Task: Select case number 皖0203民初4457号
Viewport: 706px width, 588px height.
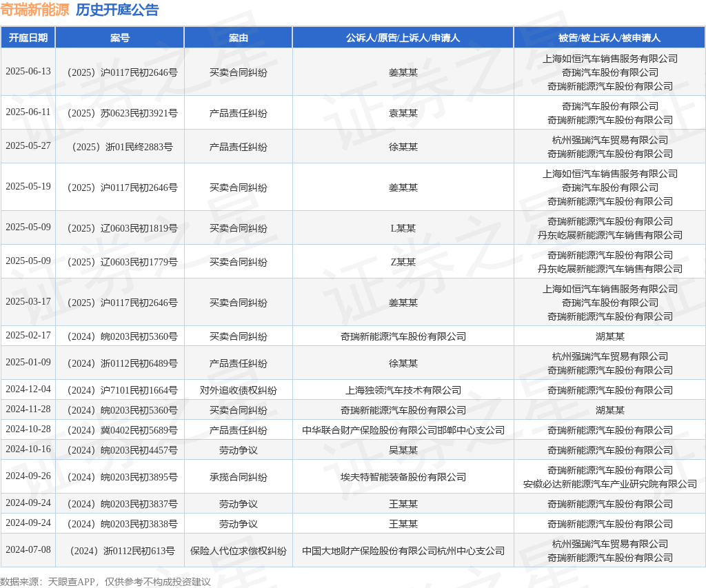Action: pos(122,450)
